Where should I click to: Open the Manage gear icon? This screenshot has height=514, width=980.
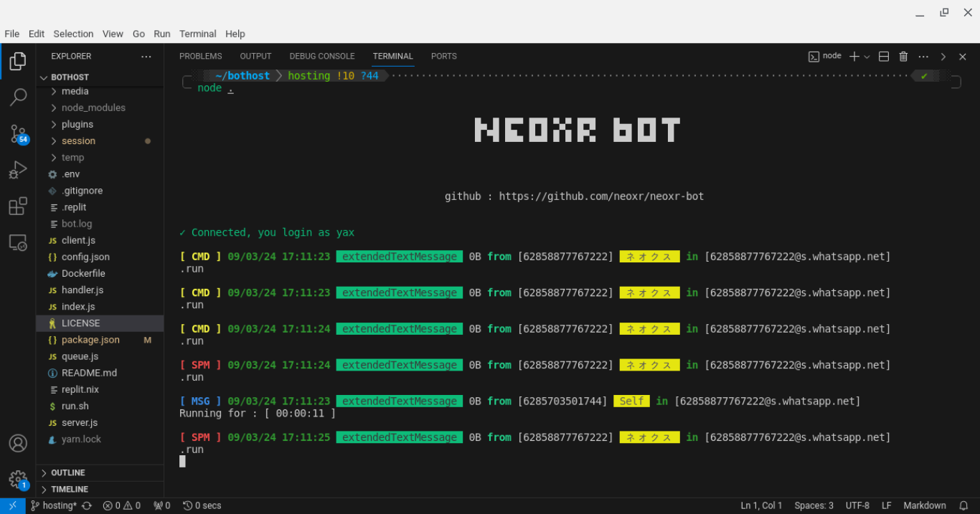click(18, 480)
